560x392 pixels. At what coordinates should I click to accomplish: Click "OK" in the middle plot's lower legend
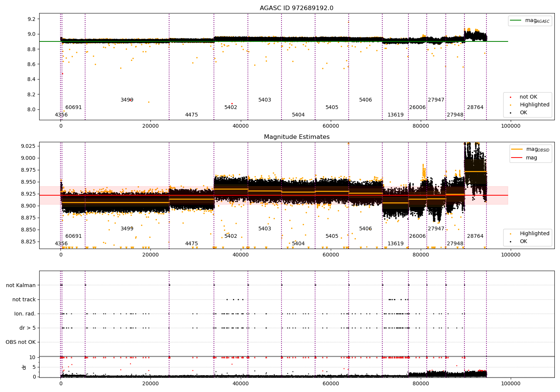pos(519,242)
